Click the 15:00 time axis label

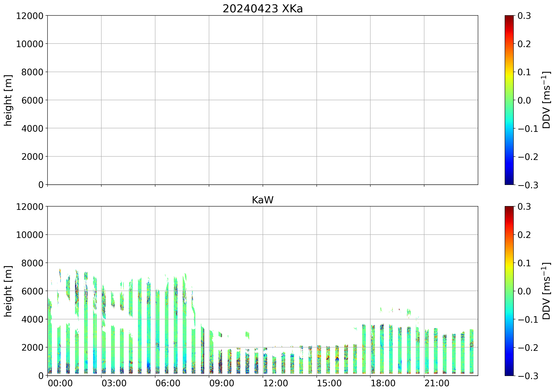click(329, 383)
